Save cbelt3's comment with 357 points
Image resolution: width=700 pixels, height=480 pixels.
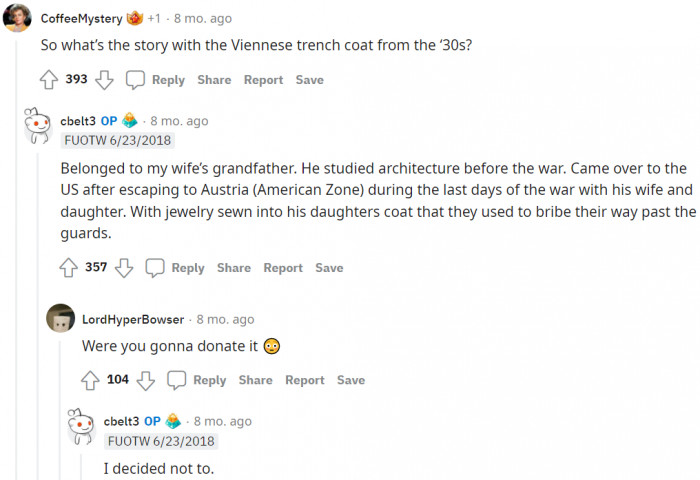tap(329, 268)
